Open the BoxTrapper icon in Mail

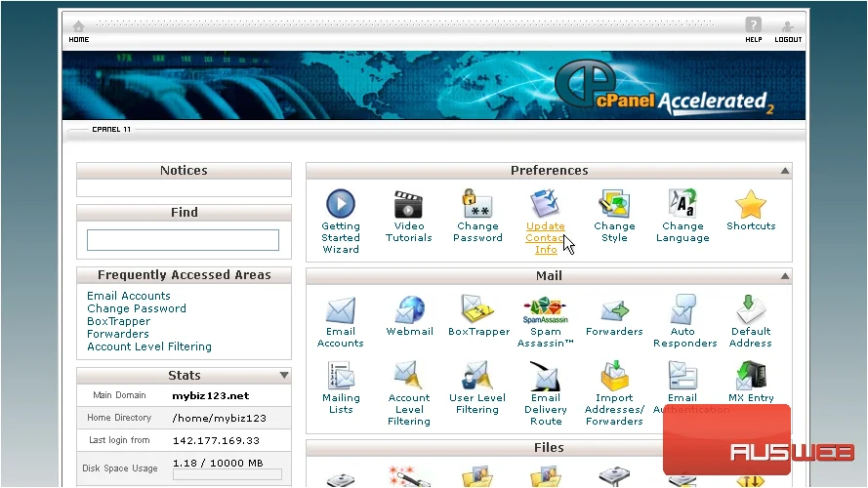coord(477,308)
